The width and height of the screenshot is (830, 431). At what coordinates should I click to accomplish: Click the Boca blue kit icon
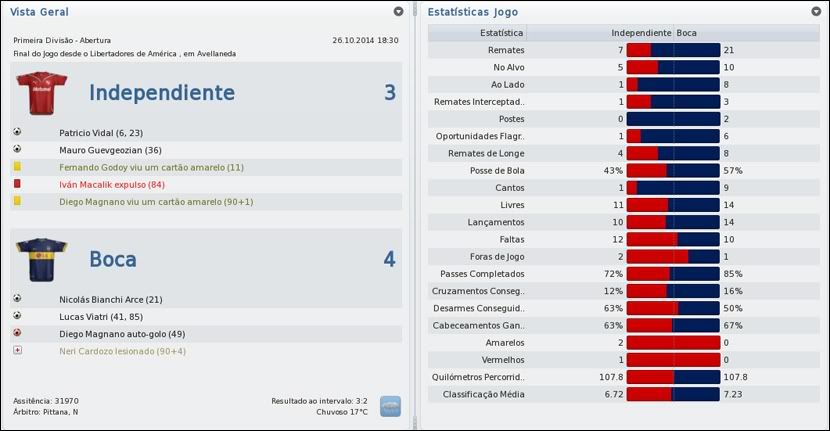tap(40, 259)
